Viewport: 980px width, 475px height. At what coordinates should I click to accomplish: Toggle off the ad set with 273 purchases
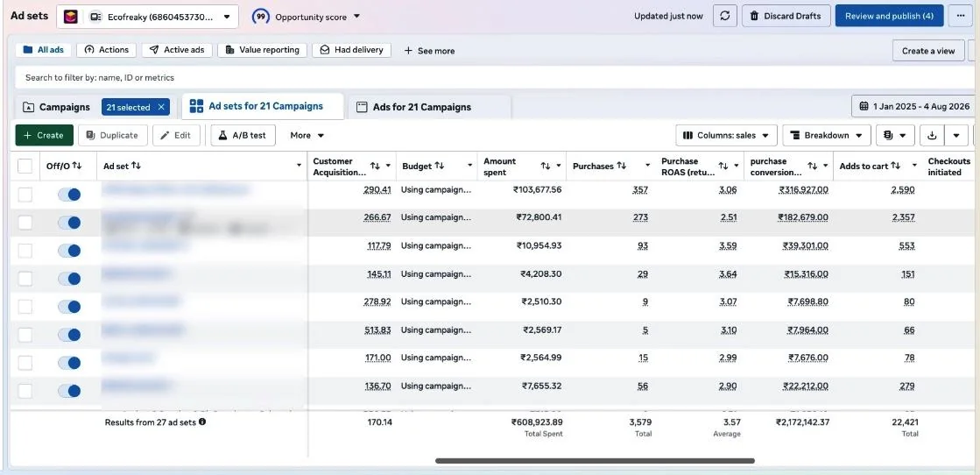(69, 223)
